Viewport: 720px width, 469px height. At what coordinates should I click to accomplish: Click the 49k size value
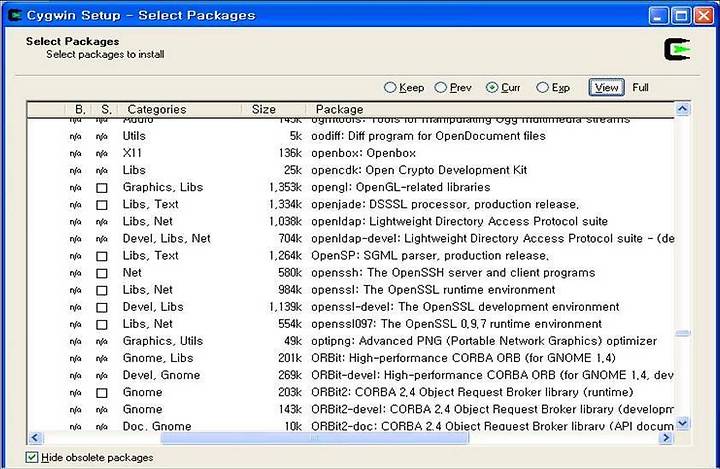click(293, 341)
